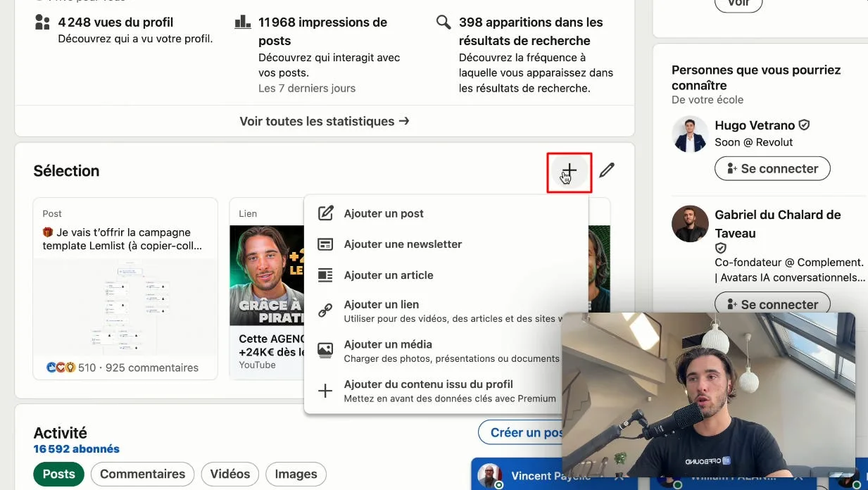Click the magnifier icon beside search appearances
Screen dimensions: 868x490
pyautogui.click(x=444, y=22)
